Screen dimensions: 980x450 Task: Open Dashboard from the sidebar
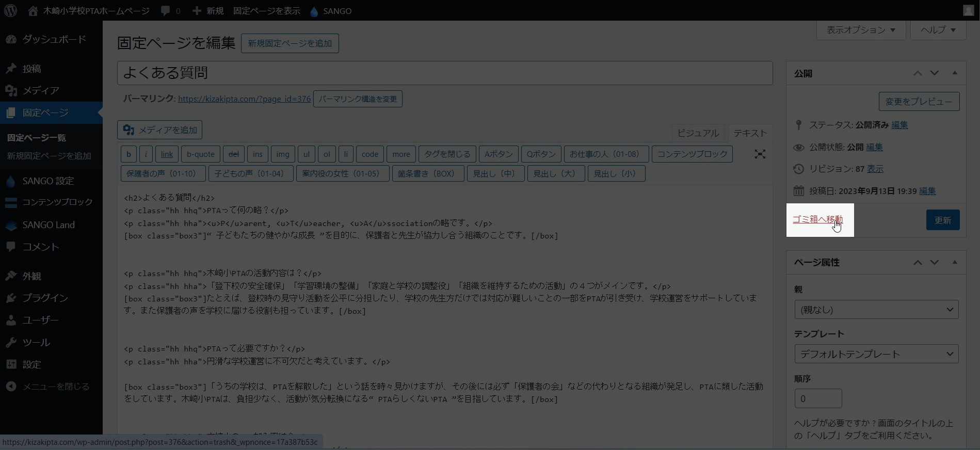coord(54,39)
